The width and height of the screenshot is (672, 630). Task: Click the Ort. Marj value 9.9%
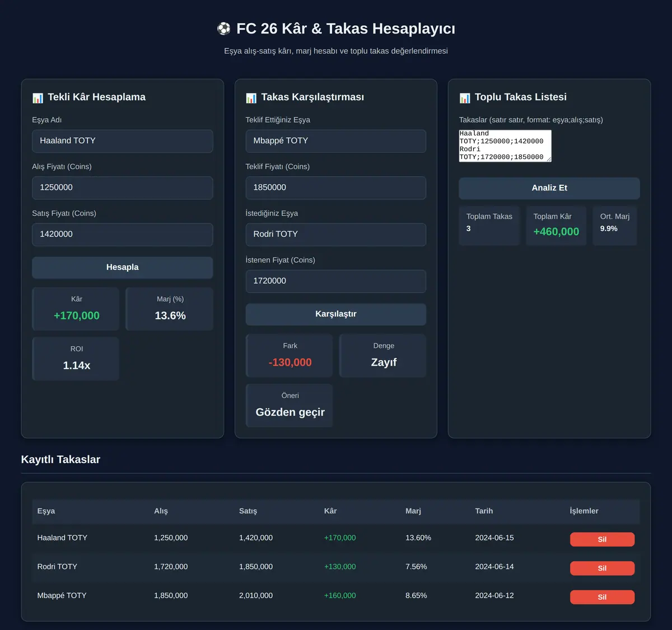click(609, 228)
